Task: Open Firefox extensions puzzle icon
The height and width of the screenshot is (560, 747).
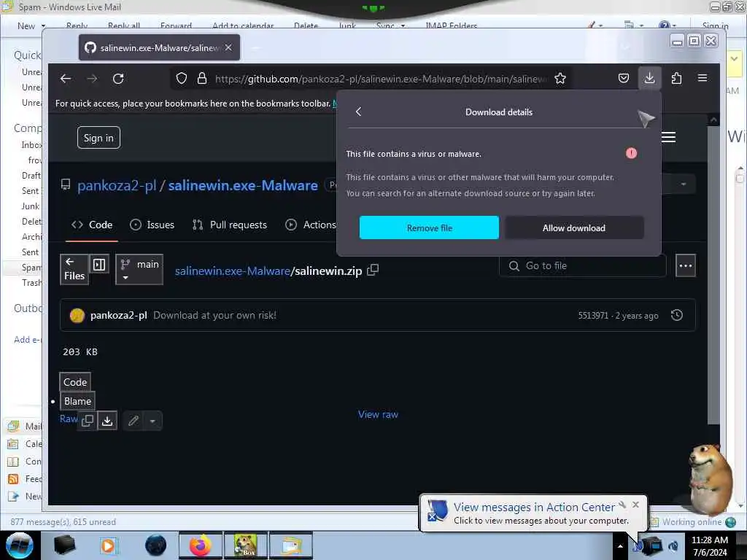Action: (676, 78)
